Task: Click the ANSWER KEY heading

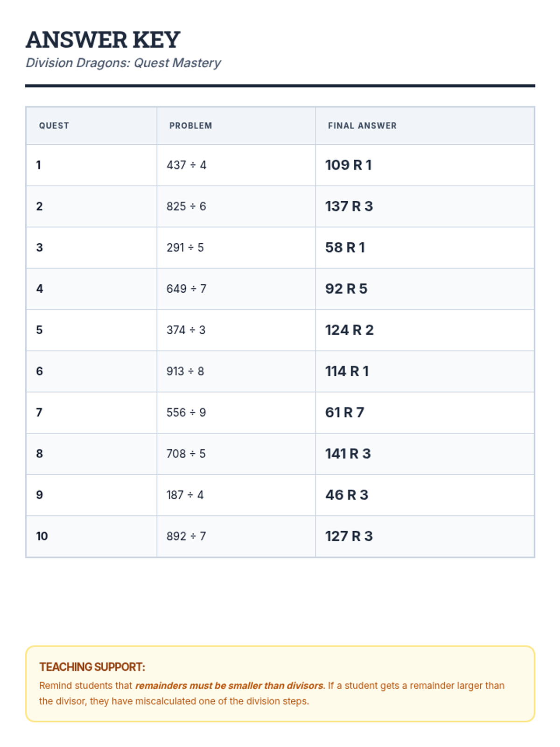Action: click(103, 40)
